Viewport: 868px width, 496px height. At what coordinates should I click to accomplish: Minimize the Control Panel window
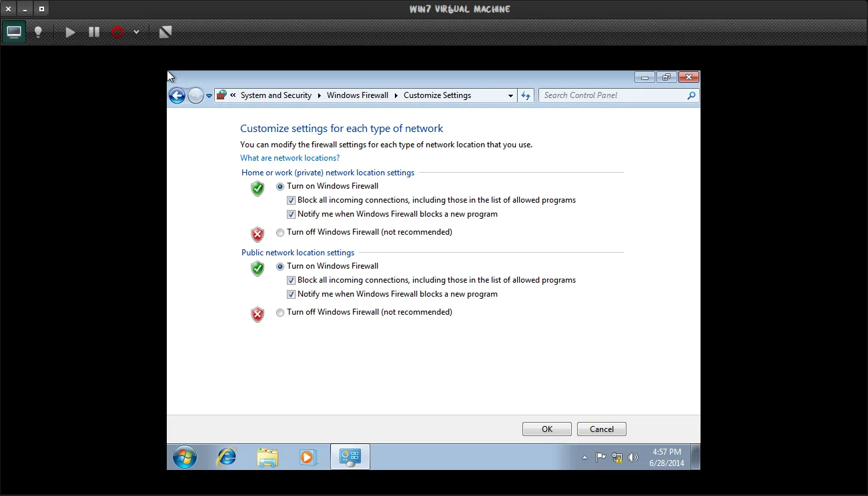(x=644, y=77)
